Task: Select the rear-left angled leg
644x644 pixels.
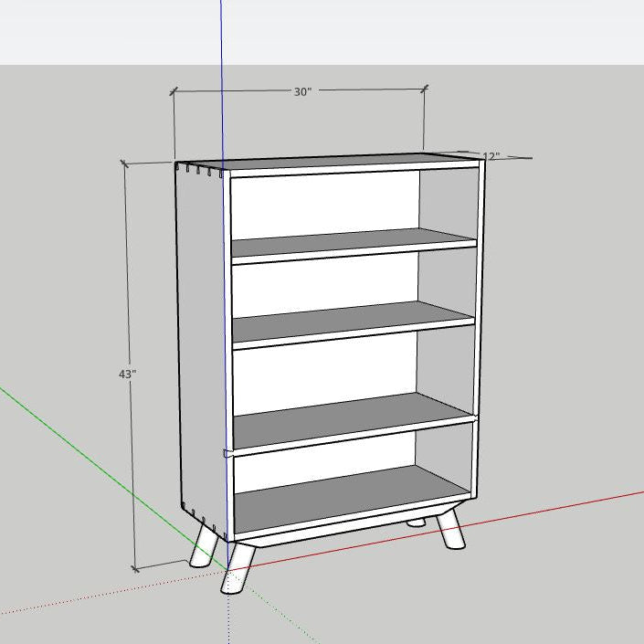Action: tap(204, 545)
